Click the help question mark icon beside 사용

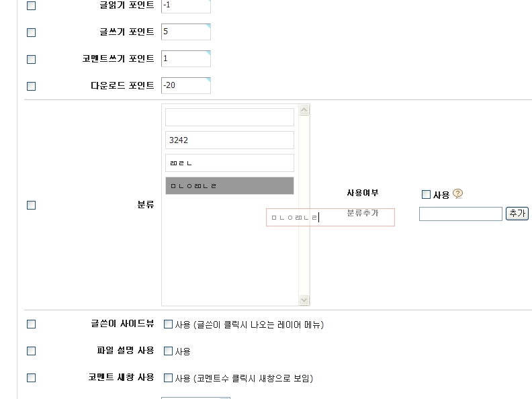[458, 194]
